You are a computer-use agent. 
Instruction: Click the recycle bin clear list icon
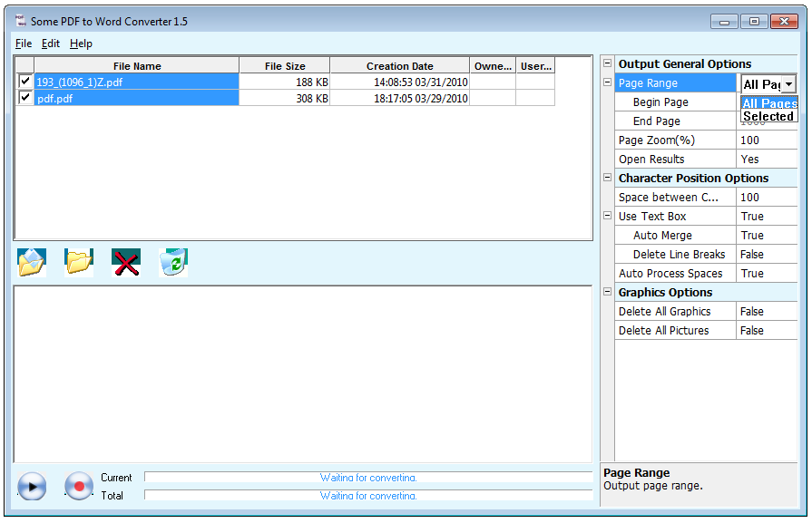173,262
